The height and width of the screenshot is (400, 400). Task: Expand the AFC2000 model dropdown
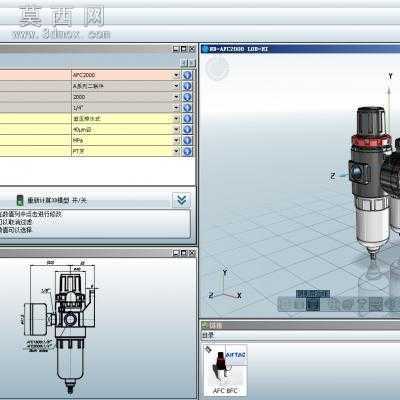pos(176,75)
